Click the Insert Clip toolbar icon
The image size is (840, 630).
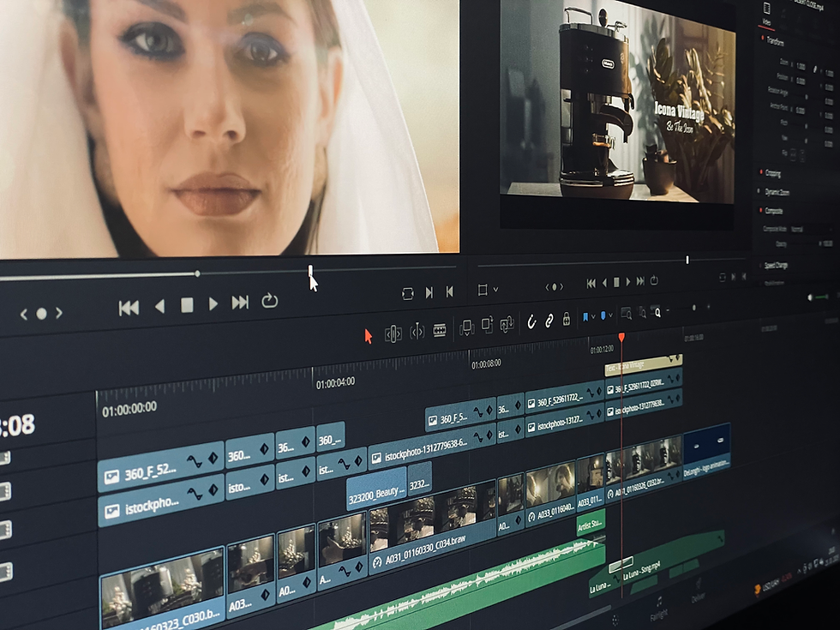click(466, 327)
